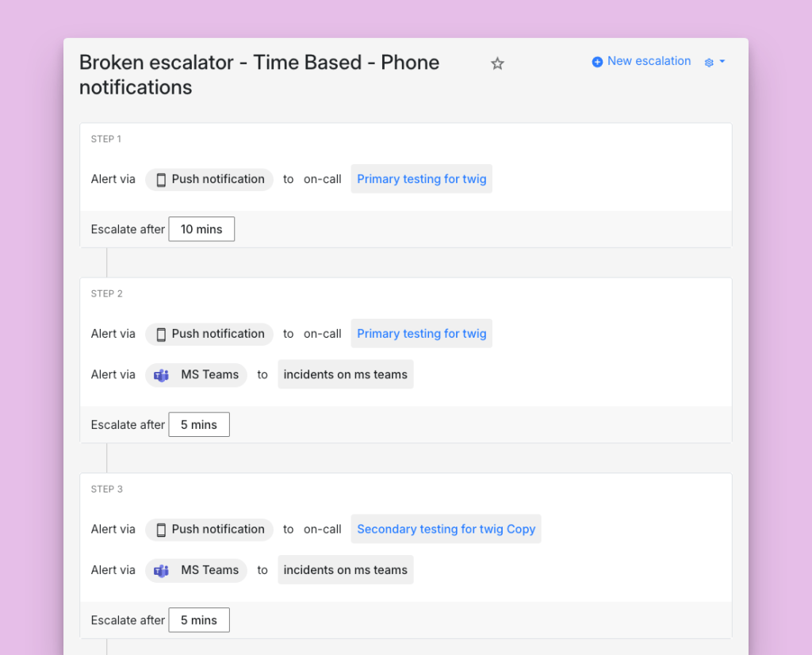Select Step 2 MS Teams alert method
812x655 pixels.
click(209, 374)
